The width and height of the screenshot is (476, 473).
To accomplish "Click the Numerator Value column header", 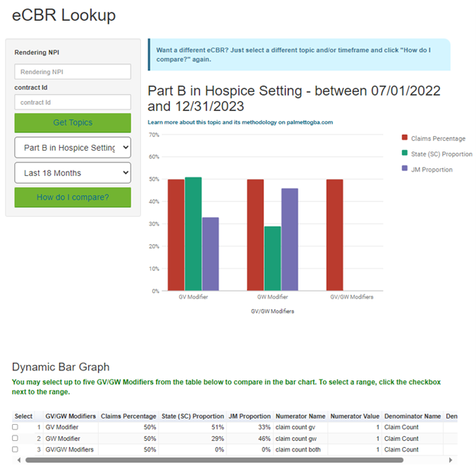I will 354,416.
